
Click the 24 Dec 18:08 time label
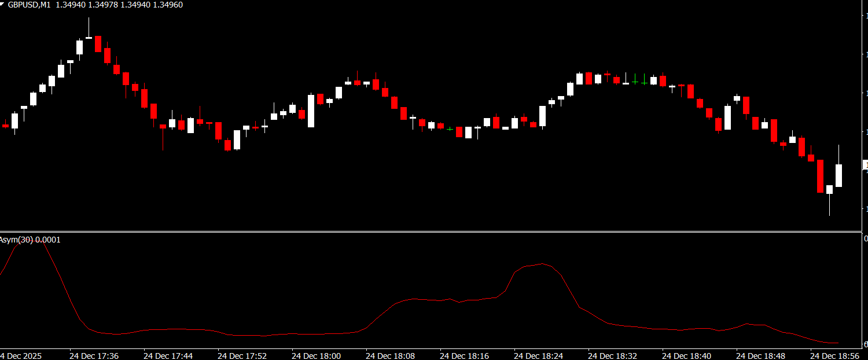[x=390, y=355]
